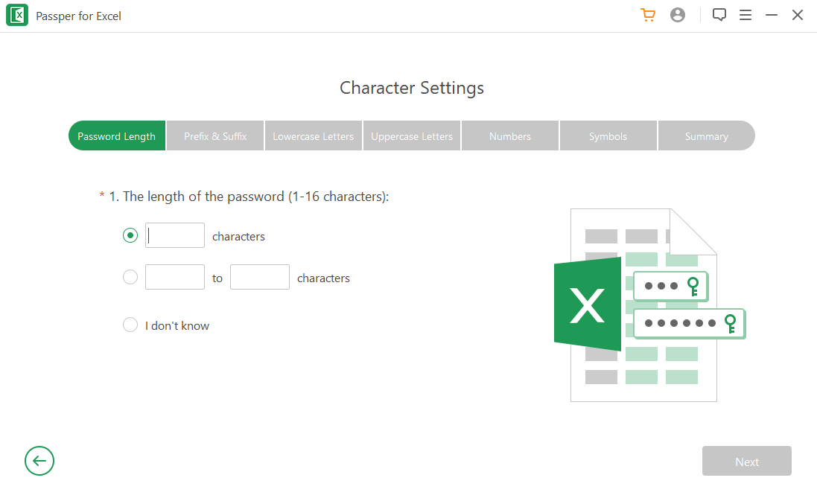Open the user account profile icon
817x504 pixels.
click(x=678, y=15)
